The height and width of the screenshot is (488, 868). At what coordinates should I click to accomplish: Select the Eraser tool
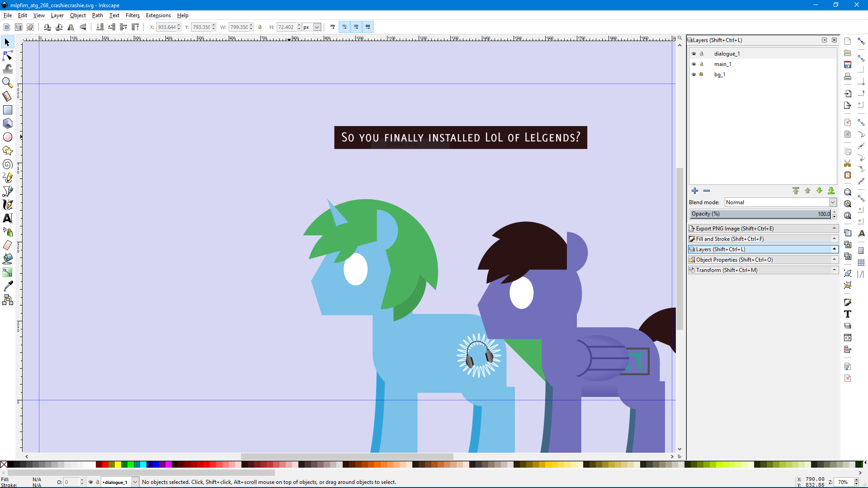(8, 245)
